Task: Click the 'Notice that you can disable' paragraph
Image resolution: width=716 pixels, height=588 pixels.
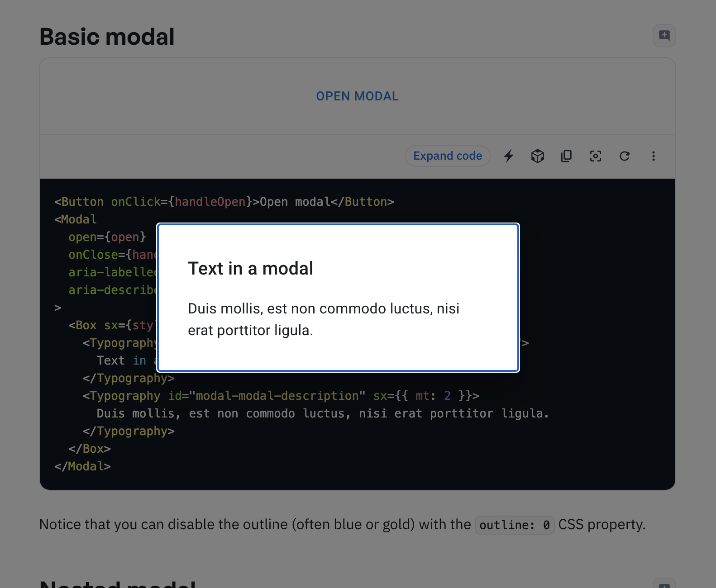Action: [343, 525]
